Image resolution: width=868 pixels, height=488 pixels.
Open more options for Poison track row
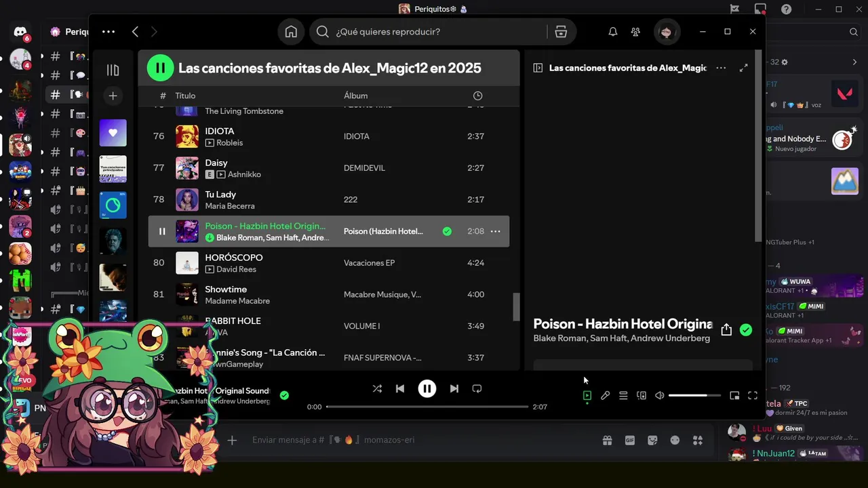(x=496, y=231)
